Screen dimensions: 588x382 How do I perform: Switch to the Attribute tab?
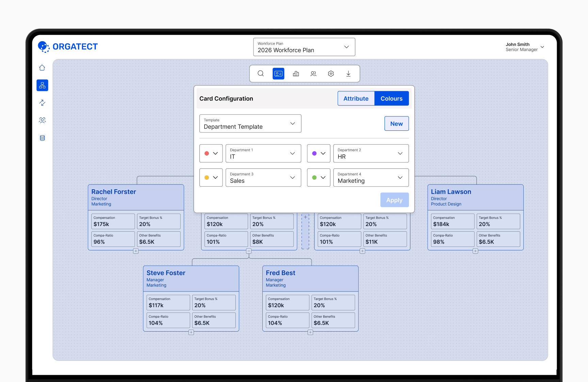tap(356, 98)
